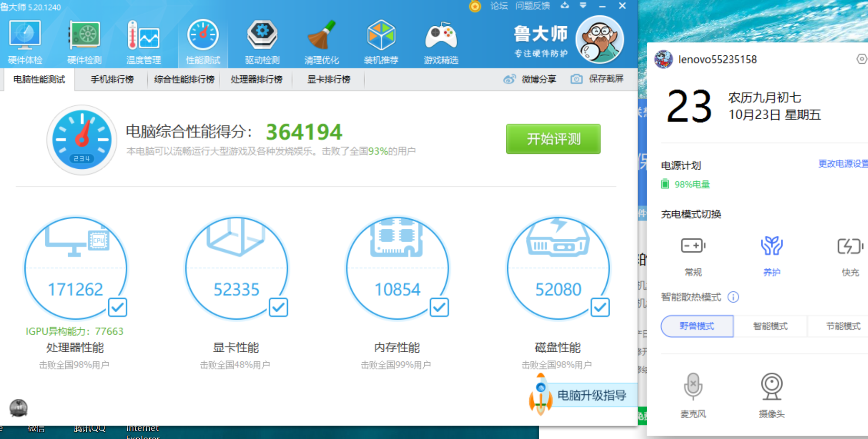Uncheck the 磁盘性能 test checkbox

point(600,307)
